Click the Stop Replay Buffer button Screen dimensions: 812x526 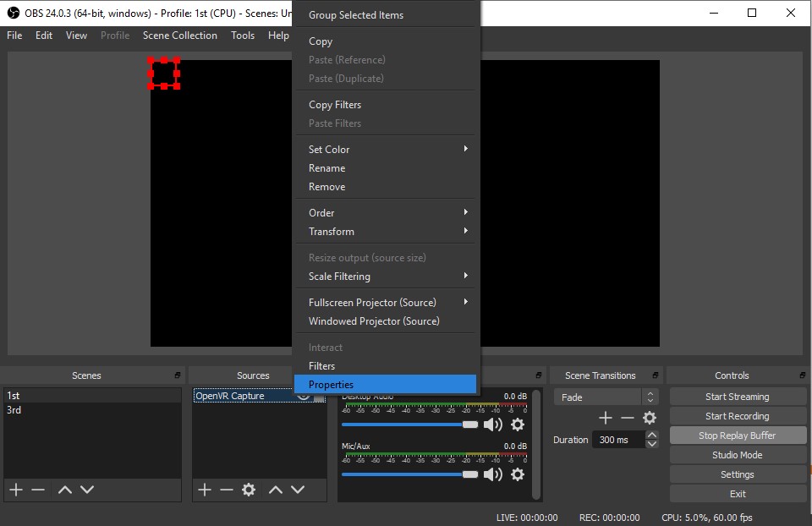click(737, 436)
